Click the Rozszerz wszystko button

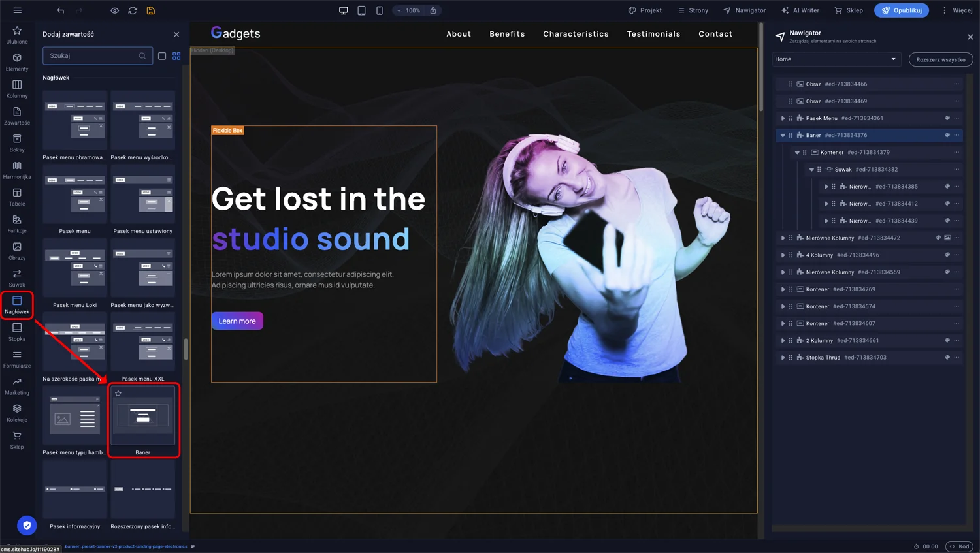(940, 59)
